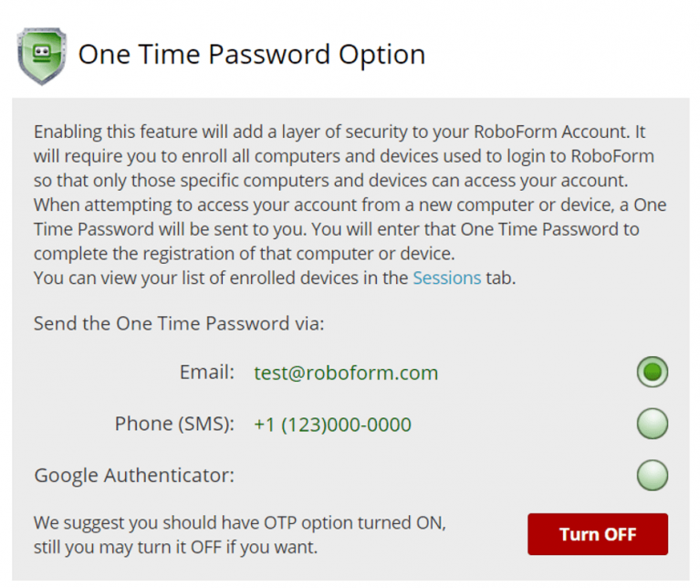Click the "Phone (SMS):" field label
The image size is (700, 588).
(174, 425)
